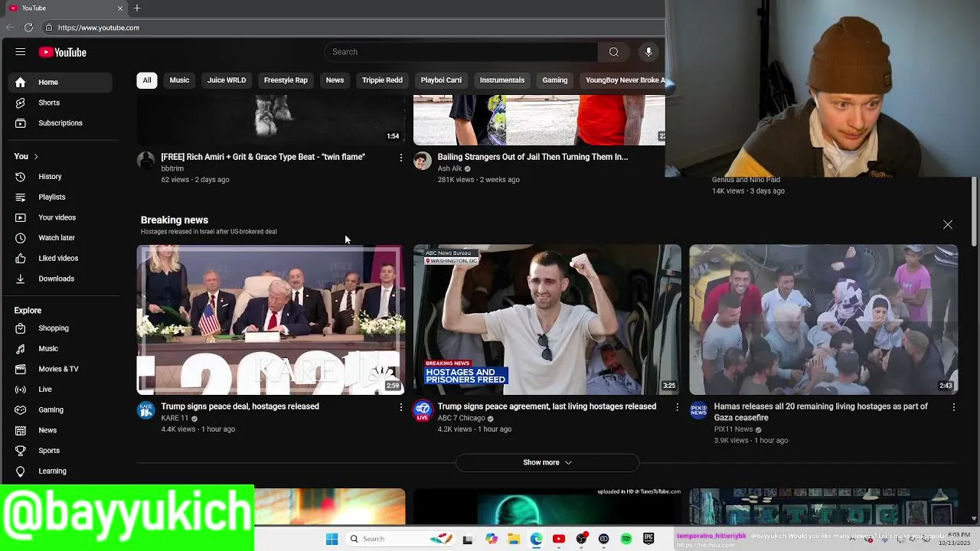Image resolution: width=980 pixels, height=551 pixels.
Task: Open more options for twin flame video
Action: point(400,158)
